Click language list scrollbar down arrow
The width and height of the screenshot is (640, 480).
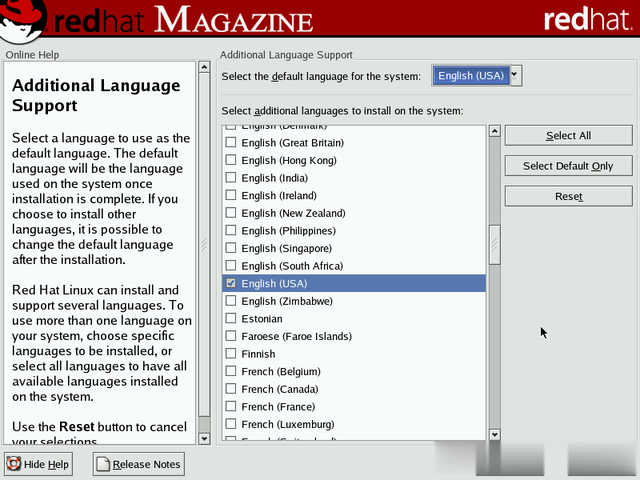coord(495,435)
